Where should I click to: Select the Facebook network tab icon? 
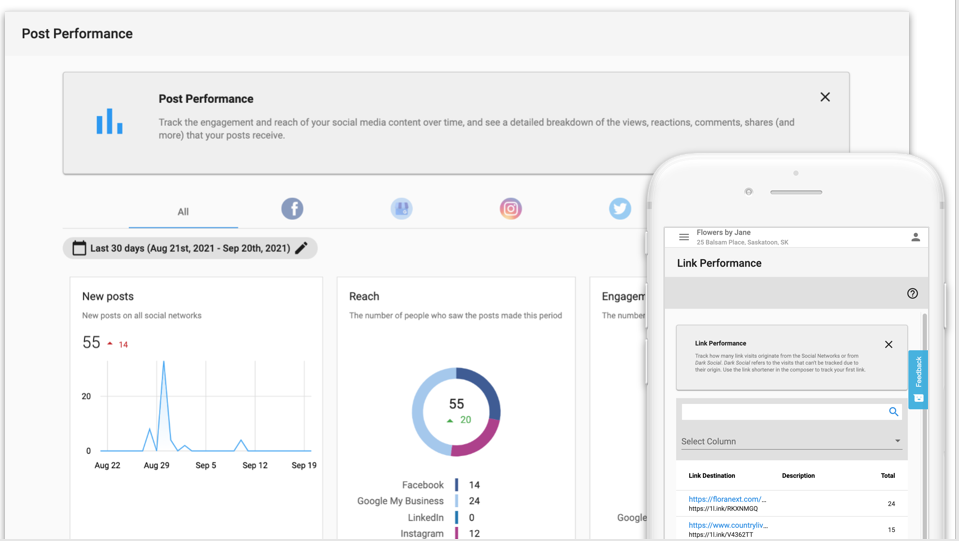click(292, 208)
